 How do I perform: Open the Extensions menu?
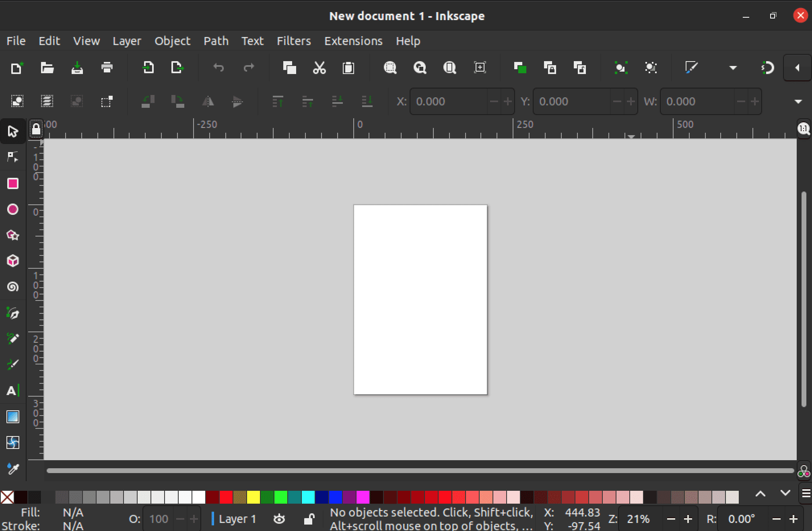tap(353, 41)
